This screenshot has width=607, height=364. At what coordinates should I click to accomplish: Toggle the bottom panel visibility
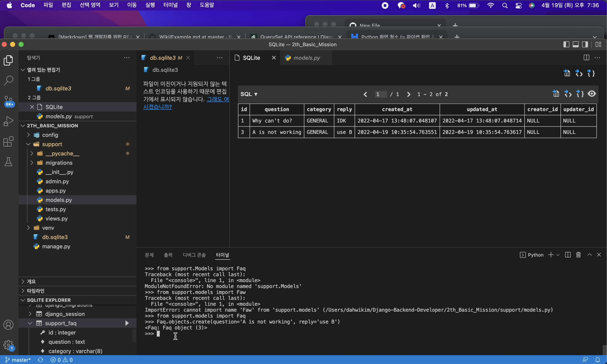[x=575, y=44]
